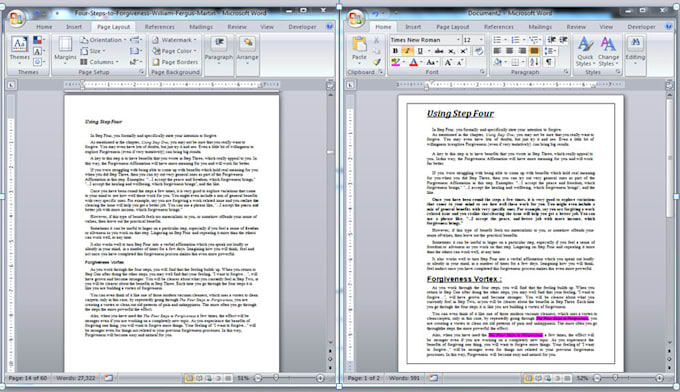Click 'Words: 27,322' in left status bar
The image size is (680, 392).
(75, 378)
